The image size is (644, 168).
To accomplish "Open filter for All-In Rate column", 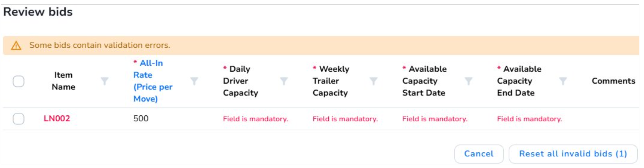I will (x=194, y=81).
